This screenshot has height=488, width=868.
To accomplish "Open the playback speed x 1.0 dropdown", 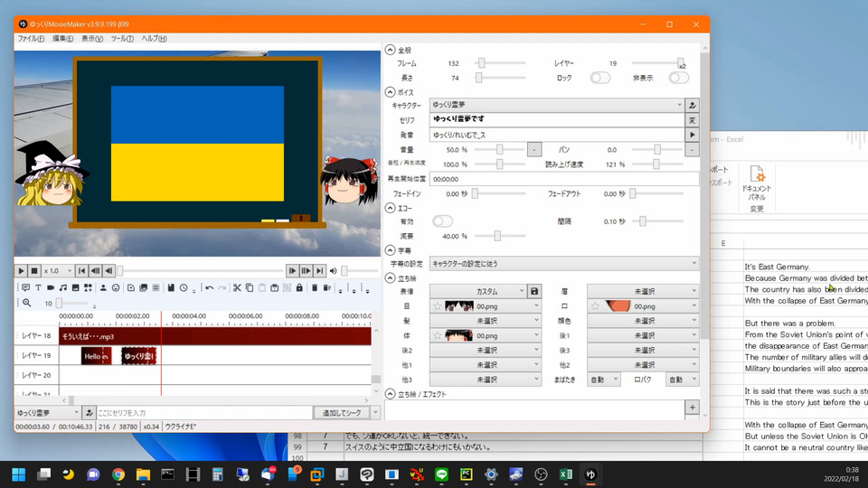I will (x=58, y=270).
